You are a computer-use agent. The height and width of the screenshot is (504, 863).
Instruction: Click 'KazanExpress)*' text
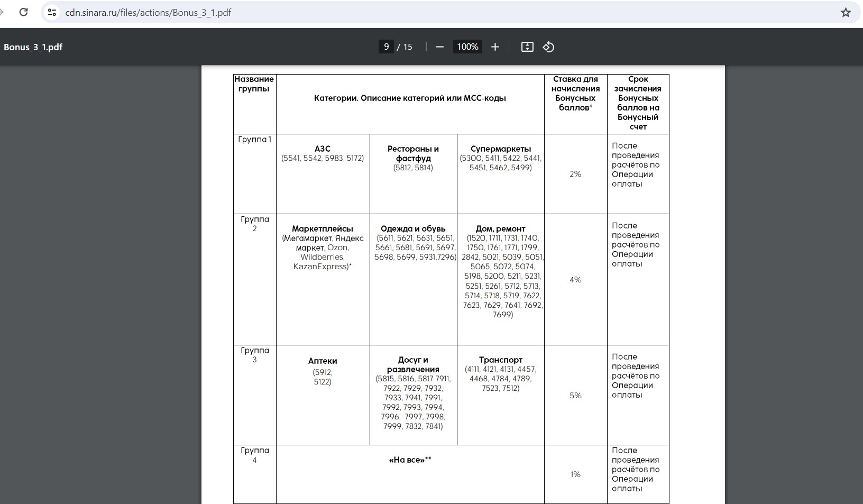pyautogui.click(x=323, y=267)
